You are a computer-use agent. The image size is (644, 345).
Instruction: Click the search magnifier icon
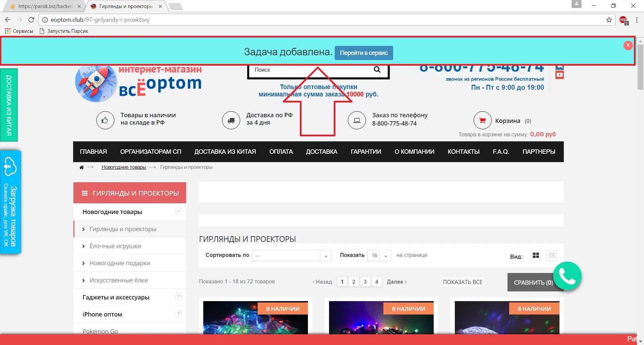tap(377, 70)
